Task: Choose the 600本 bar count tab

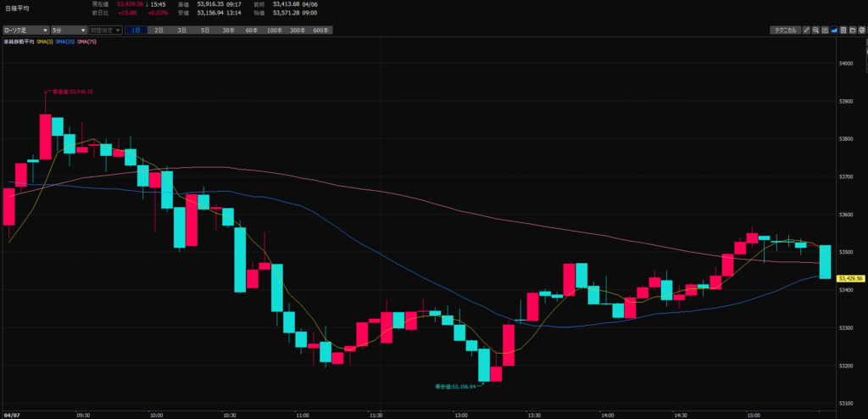Action: [x=320, y=31]
